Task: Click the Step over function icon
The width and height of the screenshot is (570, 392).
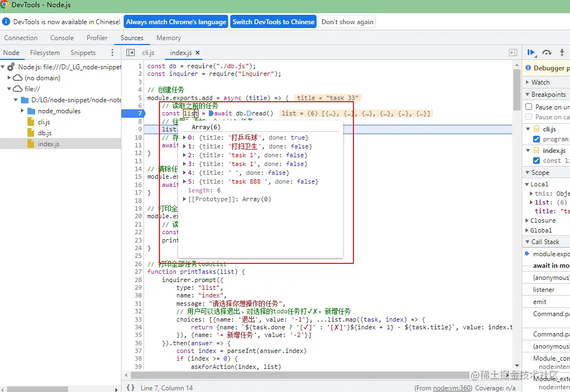Action: (x=546, y=53)
